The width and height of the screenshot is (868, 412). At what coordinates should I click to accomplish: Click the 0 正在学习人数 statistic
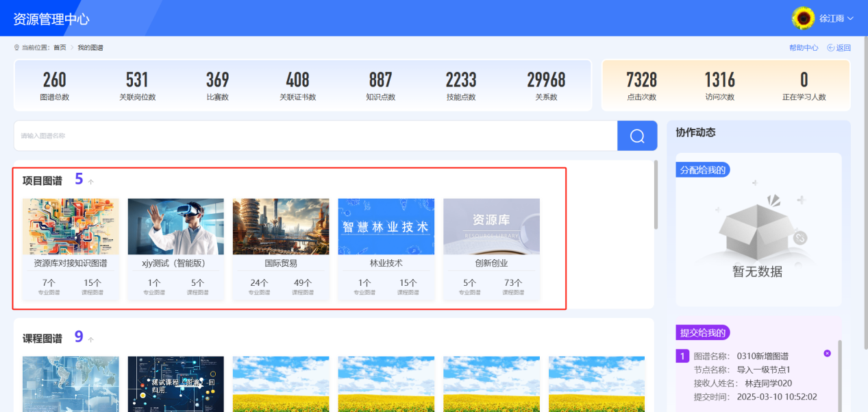tap(804, 86)
